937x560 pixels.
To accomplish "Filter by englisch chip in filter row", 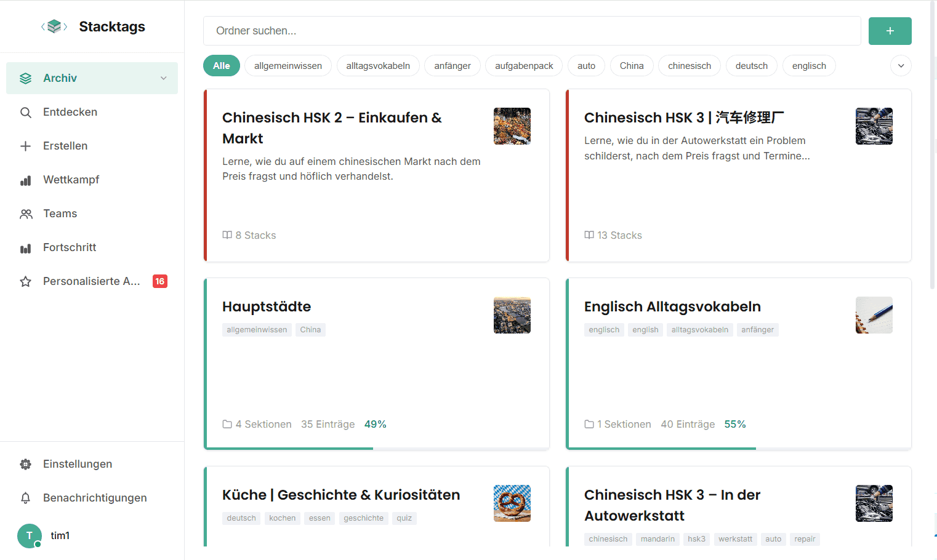I will coord(809,66).
